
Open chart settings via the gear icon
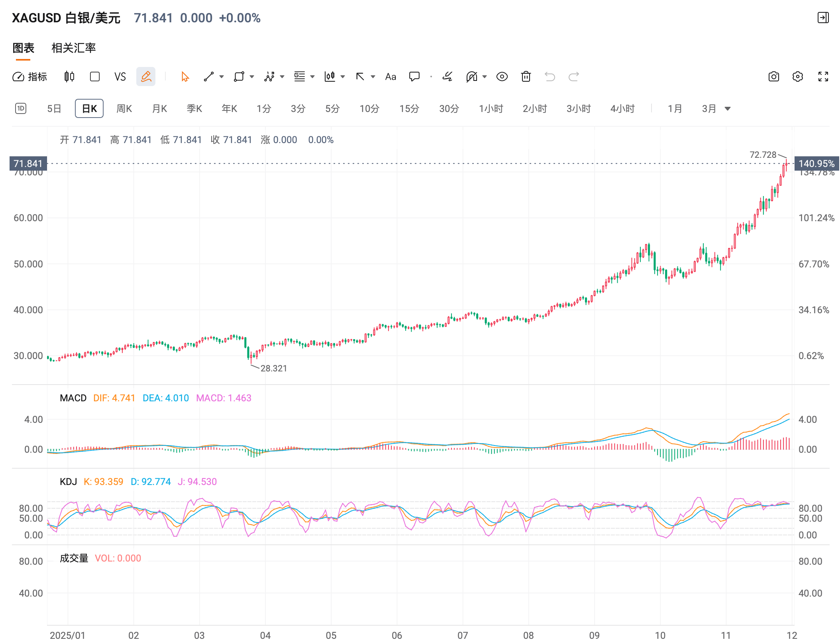tap(798, 76)
